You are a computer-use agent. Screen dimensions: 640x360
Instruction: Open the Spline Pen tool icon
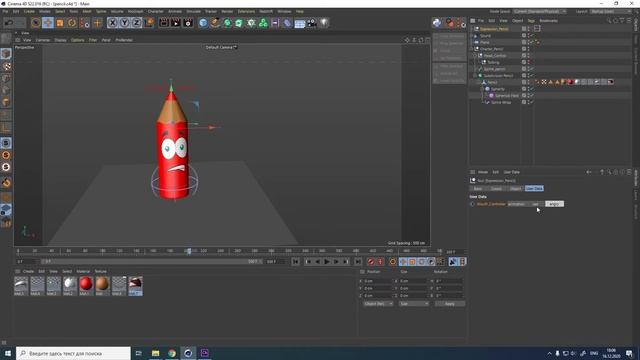tap(215, 23)
